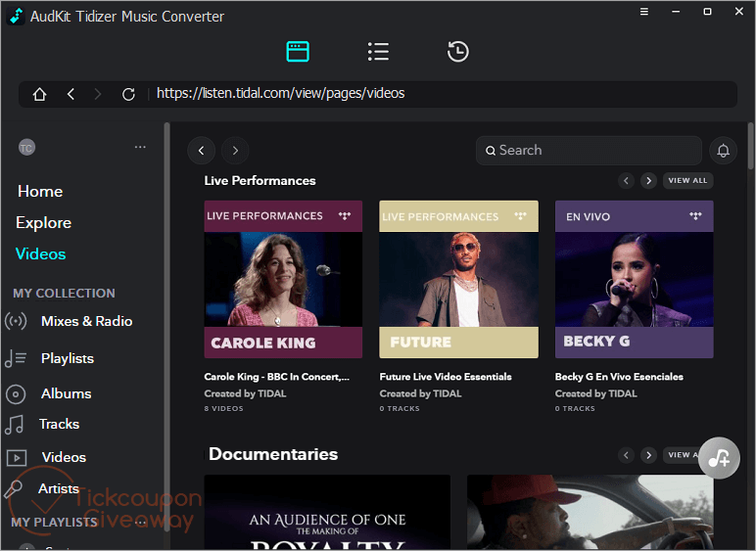
Task: Click the Albums disc icon
Action: (x=16, y=394)
